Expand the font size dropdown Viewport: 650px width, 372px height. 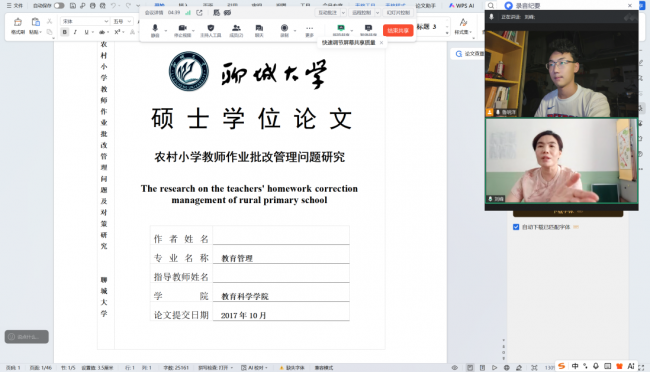coord(129,21)
